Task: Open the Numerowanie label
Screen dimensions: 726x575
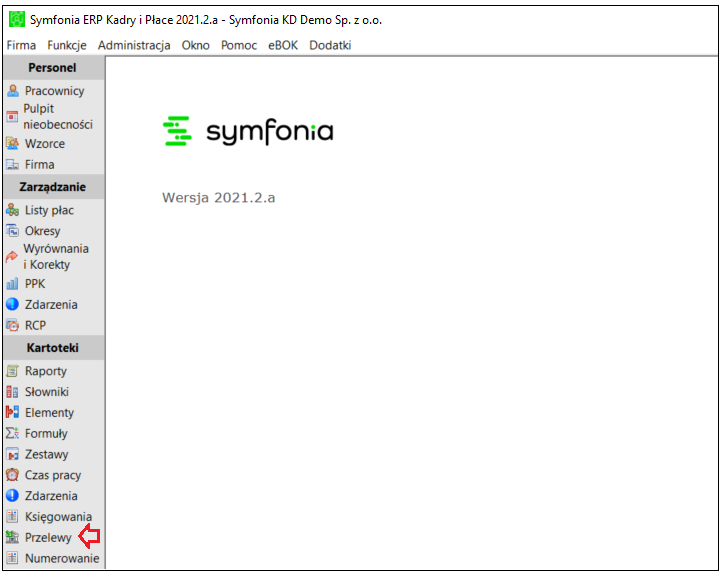Action: coord(62,558)
